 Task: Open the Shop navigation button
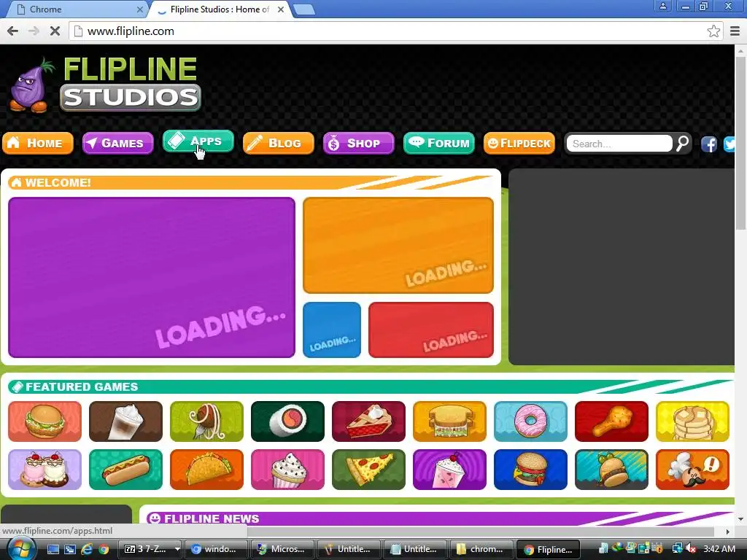[x=358, y=143]
